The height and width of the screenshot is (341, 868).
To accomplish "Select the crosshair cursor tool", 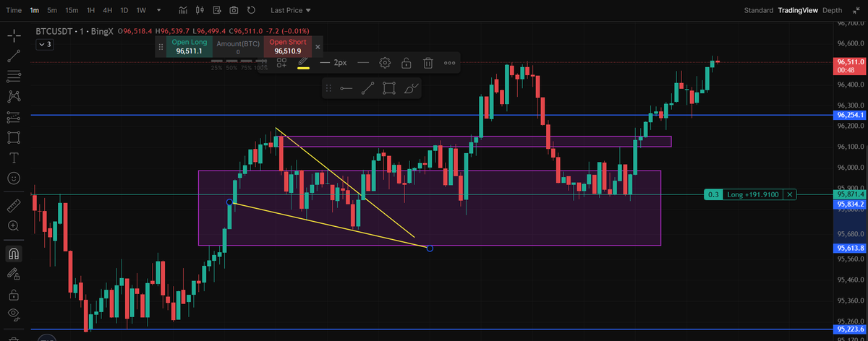I will (x=14, y=35).
